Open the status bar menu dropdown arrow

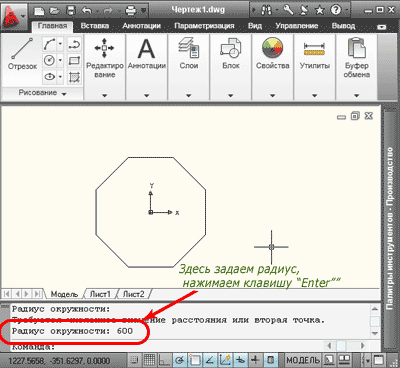tap(368, 361)
